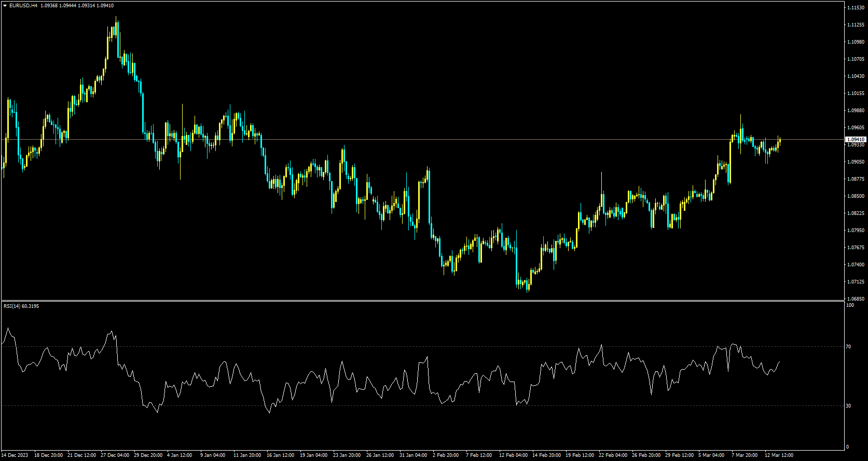This screenshot has width=868, height=461.
Task: Click price scale value 1.09880
Action: click(856, 111)
